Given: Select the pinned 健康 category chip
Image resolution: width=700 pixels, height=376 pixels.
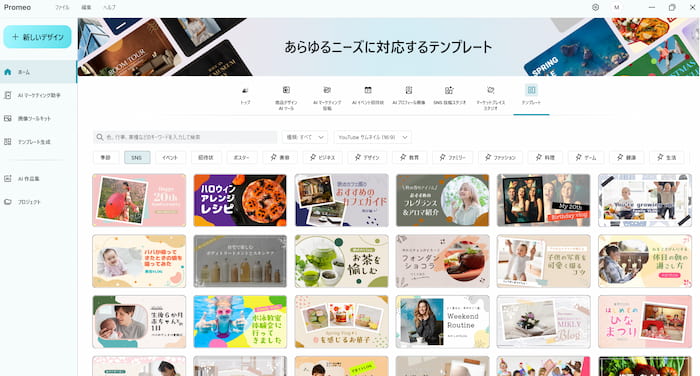Looking at the screenshot, I should pyautogui.click(x=626, y=158).
